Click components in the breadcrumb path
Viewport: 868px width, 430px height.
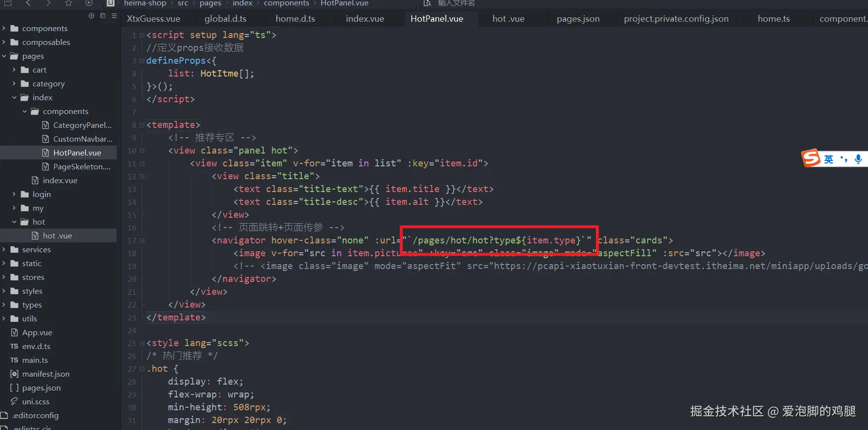287,3
